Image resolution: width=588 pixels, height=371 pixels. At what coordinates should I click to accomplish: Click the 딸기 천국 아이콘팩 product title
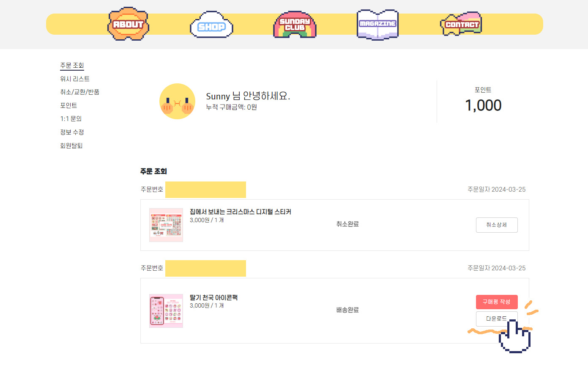tap(213, 298)
